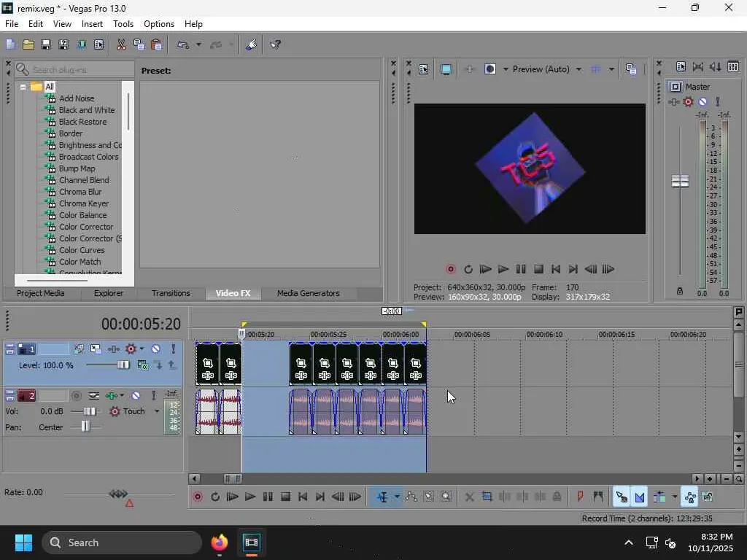The image size is (747, 560).
Task: Open audio track 2 FX dropdown arrow
Action: [x=122, y=396]
